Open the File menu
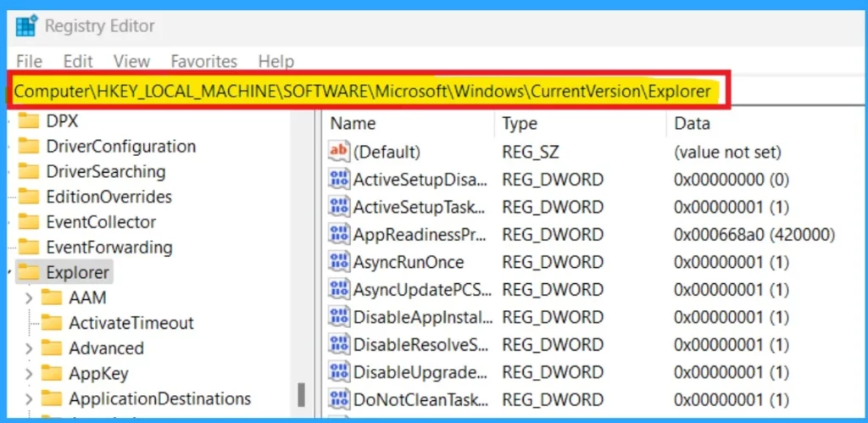Viewport: 868px width, 423px height. (x=29, y=61)
